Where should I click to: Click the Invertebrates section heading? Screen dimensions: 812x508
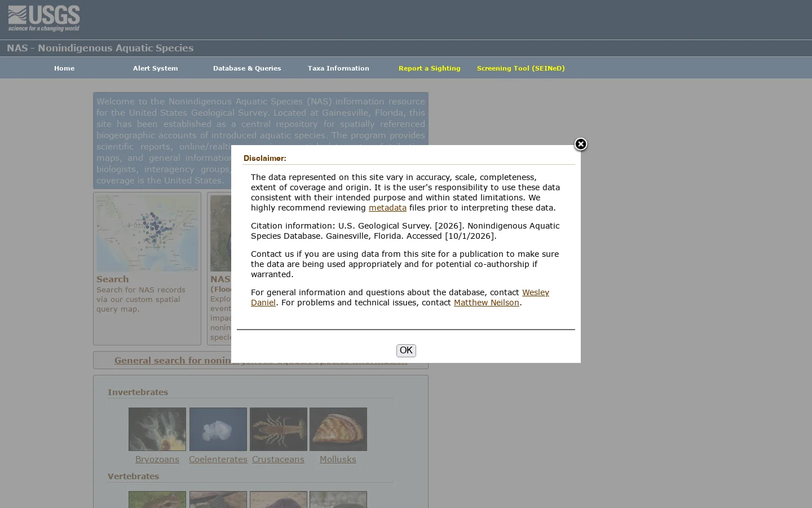[138, 392]
